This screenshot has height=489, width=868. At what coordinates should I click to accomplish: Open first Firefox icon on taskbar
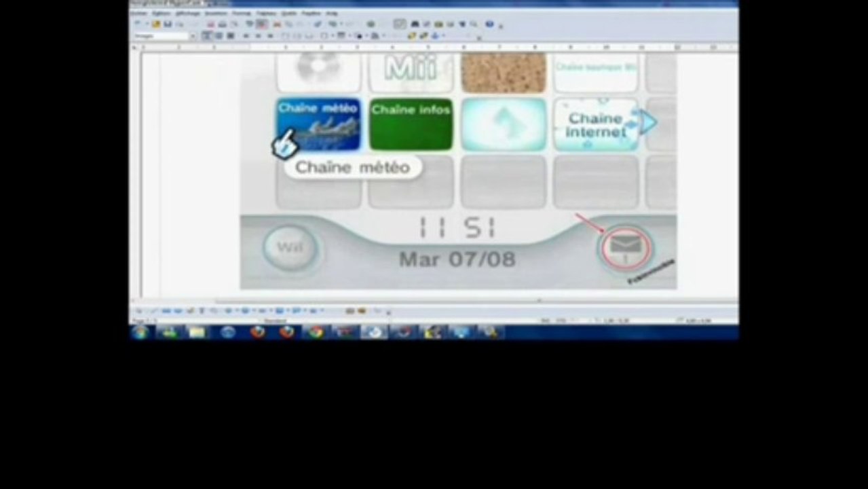(257, 332)
